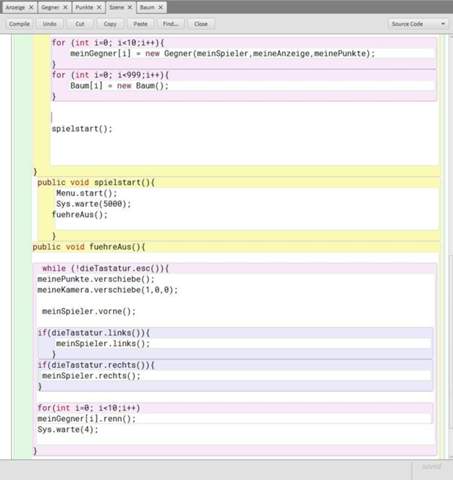453x480 pixels.
Task: Click the 'meinSpieler.rechts();' line
Action: (x=91, y=376)
